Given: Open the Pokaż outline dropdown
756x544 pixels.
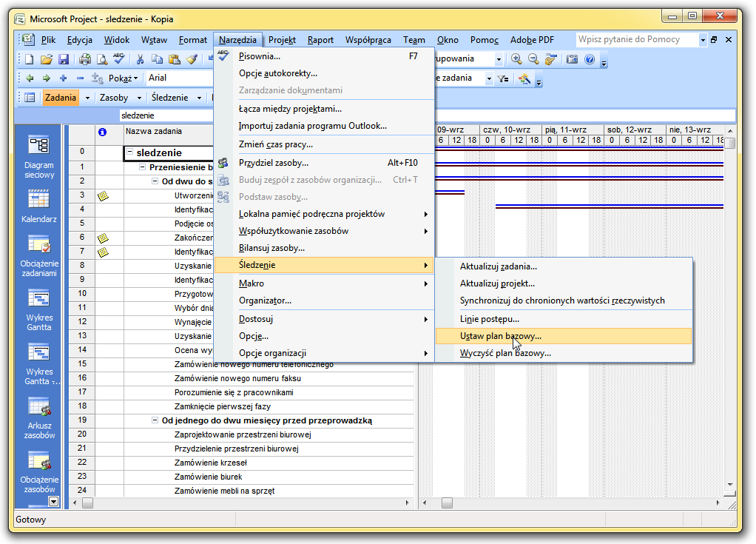Looking at the screenshot, I should (x=124, y=78).
